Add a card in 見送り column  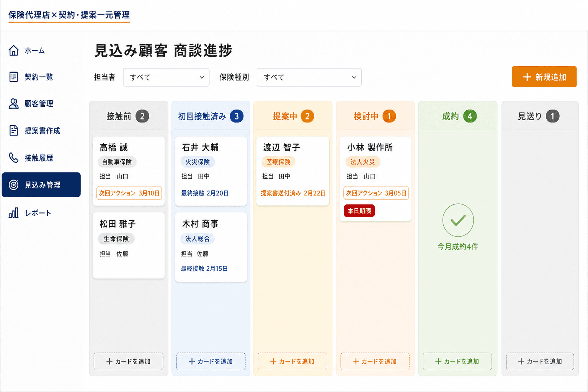coord(540,361)
